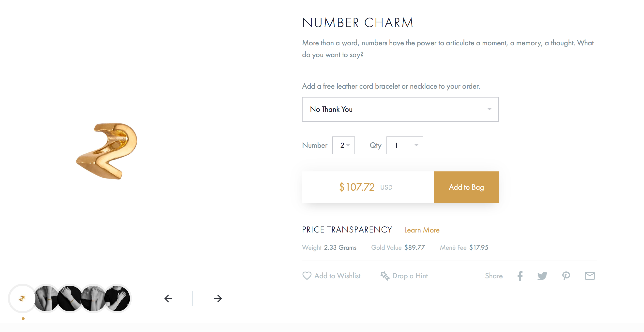Open Learn More about price transparency

pyautogui.click(x=422, y=230)
